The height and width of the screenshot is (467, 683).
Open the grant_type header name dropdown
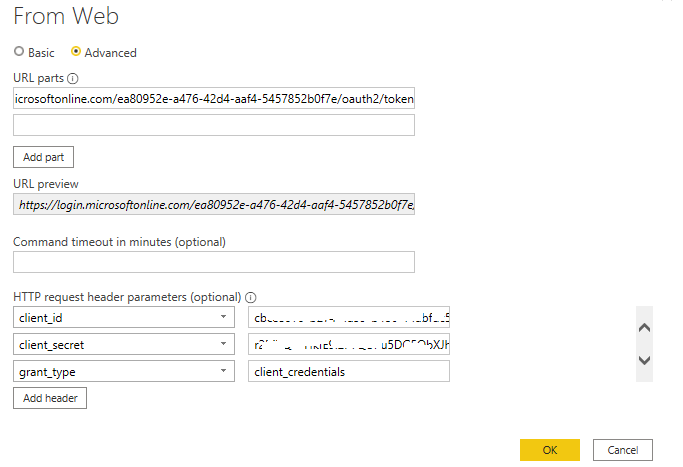pos(223,371)
